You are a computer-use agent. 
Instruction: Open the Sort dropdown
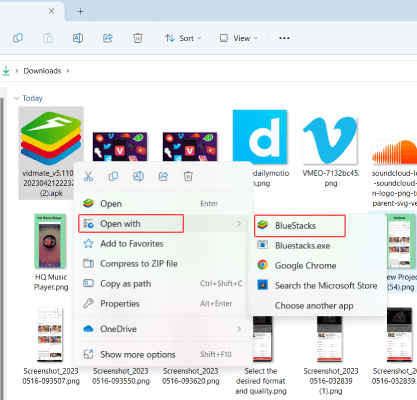(183, 38)
